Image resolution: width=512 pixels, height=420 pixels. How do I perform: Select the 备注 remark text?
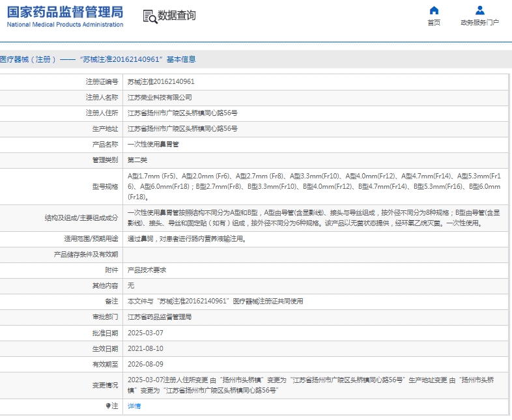coord(215,301)
